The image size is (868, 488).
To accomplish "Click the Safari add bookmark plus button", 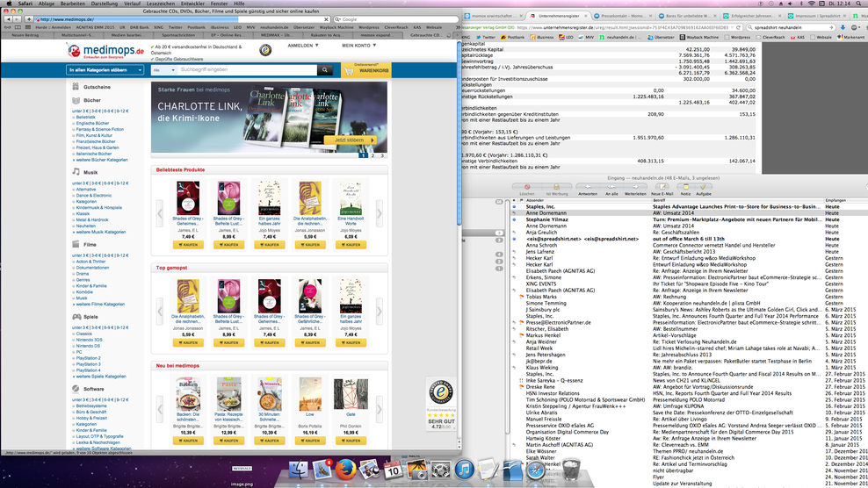I will (29, 19).
